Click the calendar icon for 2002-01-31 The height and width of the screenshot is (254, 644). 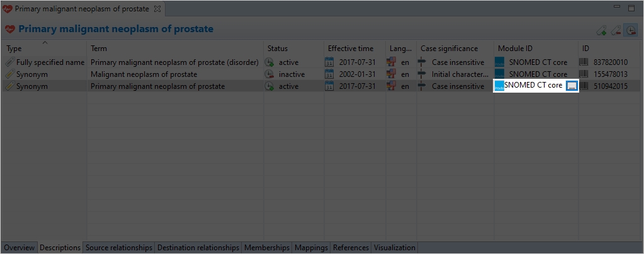click(x=329, y=74)
